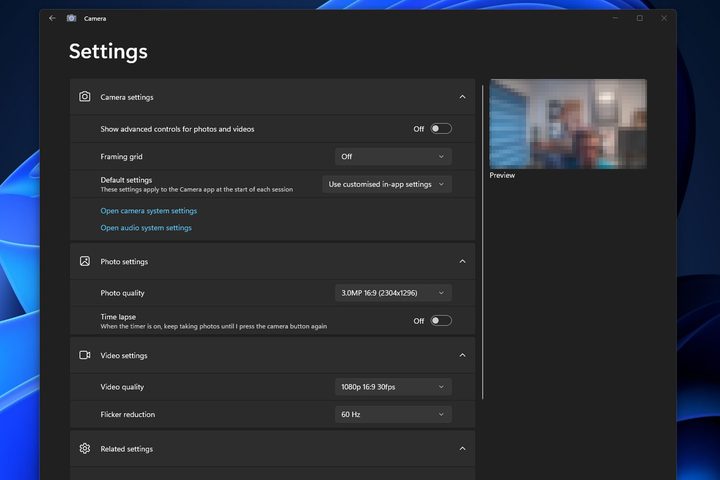Click the Preview caption under thumbnail
Image resolution: width=720 pixels, height=480 pixels.
click(x=502, y=175)
